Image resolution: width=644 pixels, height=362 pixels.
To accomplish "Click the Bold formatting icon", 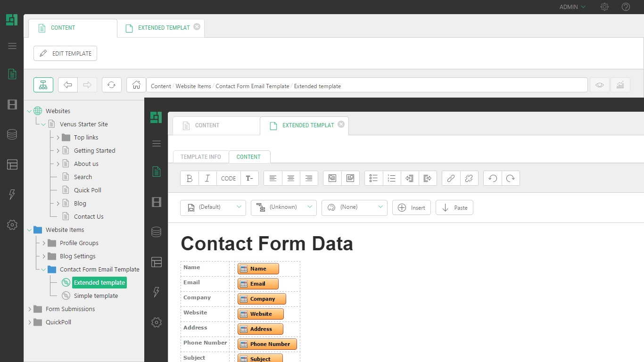I will (x=190, y=178).
